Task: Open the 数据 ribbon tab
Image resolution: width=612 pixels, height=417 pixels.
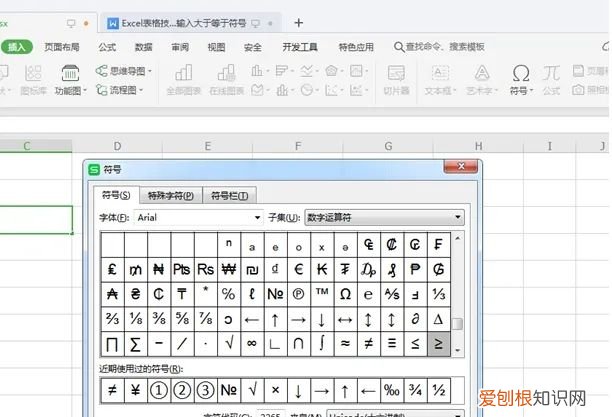Action: [x=143, y=47]
